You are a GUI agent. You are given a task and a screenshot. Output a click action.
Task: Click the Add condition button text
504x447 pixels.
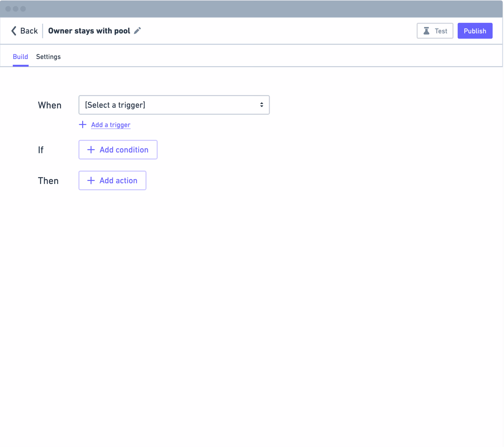(124, 150)
